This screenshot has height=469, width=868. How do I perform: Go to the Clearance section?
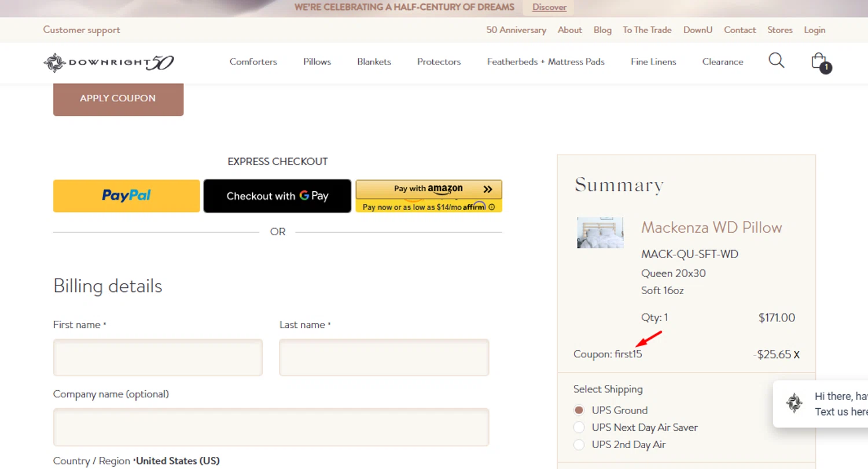pos(722,61)
